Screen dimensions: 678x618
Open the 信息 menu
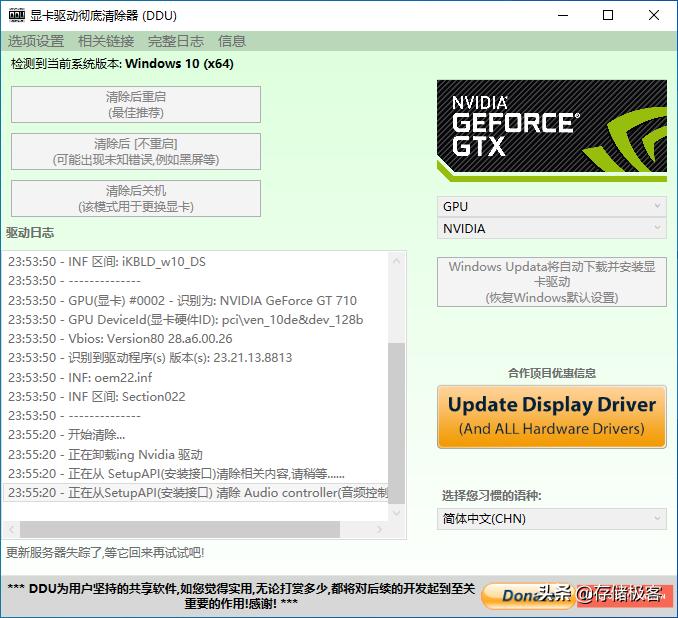[x=232, y=41]
